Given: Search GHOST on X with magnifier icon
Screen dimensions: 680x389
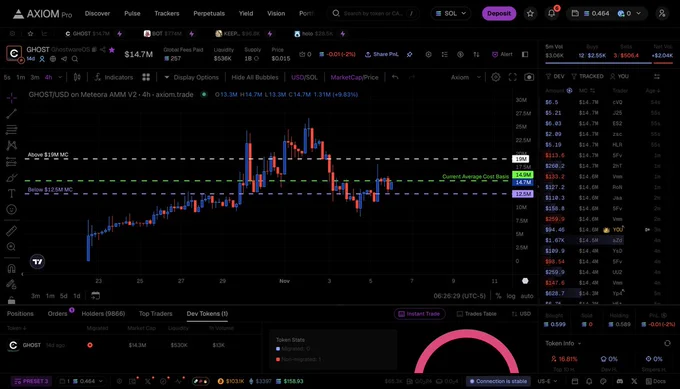Looking at the screenshot, I should [x=75, y=59].
